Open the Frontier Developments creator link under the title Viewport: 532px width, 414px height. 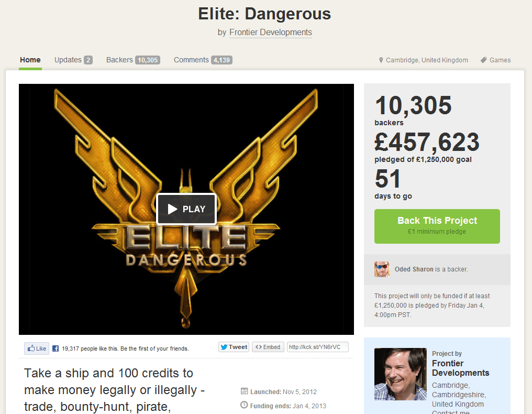270,32
